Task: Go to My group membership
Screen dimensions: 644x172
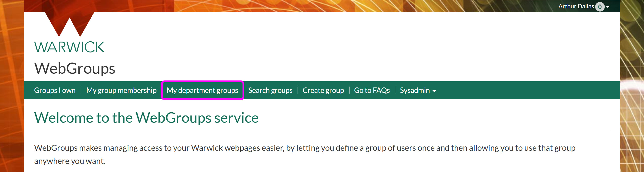Action: coord(121,90)
